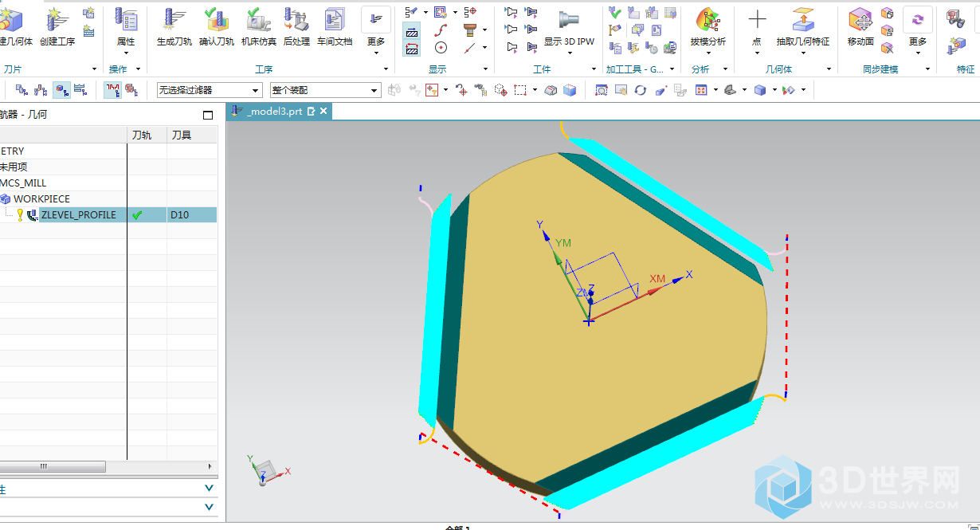
Task: Open the 无选择过滤器 selection filter dropdown
Action: (x=210, y=91)
